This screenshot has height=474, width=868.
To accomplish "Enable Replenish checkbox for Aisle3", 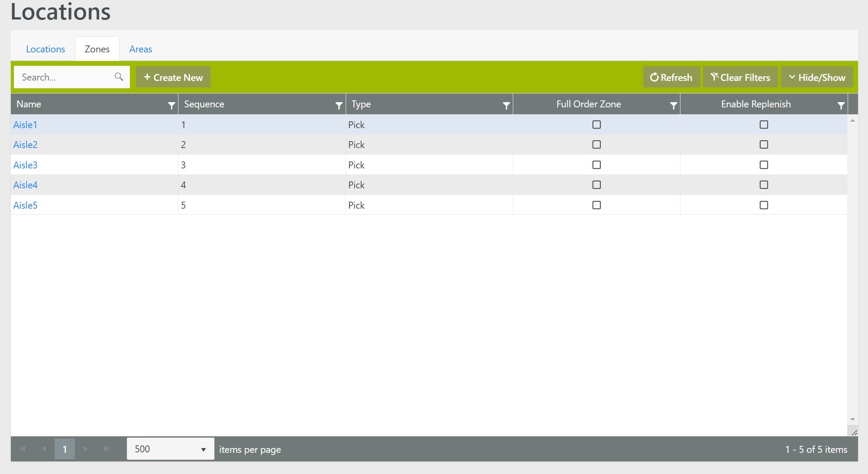I will pyautogui.click(x=764, y=165).
